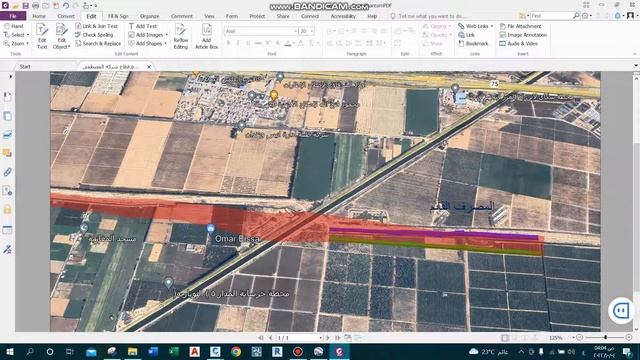
Task: Click Link & Join Text
Action: pos(96,26)
